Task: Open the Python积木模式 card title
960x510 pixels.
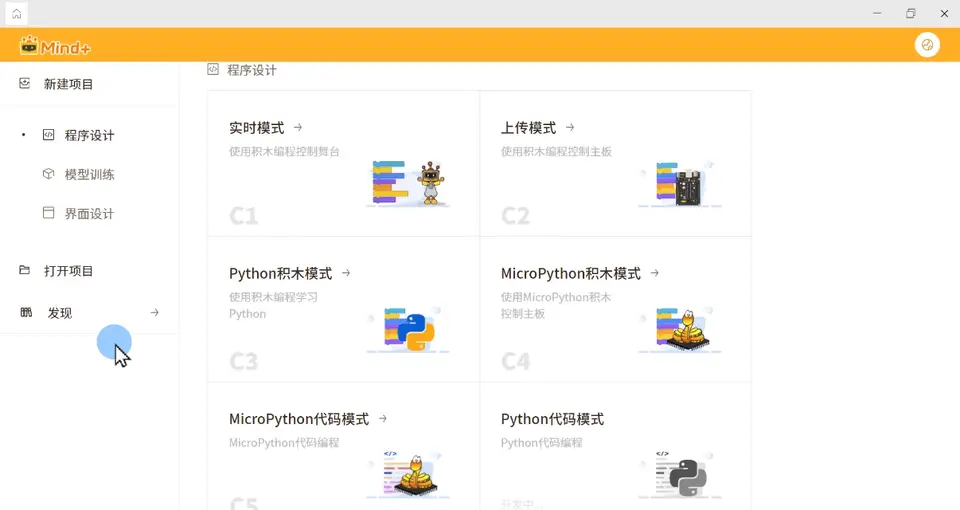Action: (x=280, y=273)
